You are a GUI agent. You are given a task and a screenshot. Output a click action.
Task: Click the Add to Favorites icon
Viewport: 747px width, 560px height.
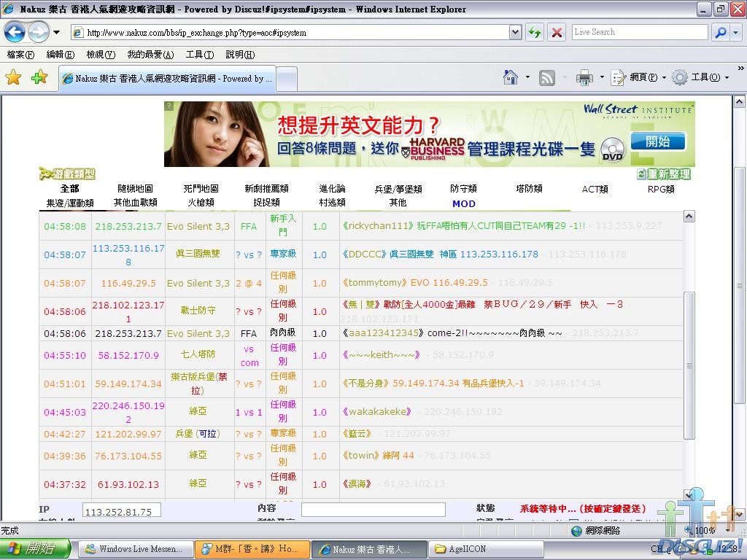39,77
